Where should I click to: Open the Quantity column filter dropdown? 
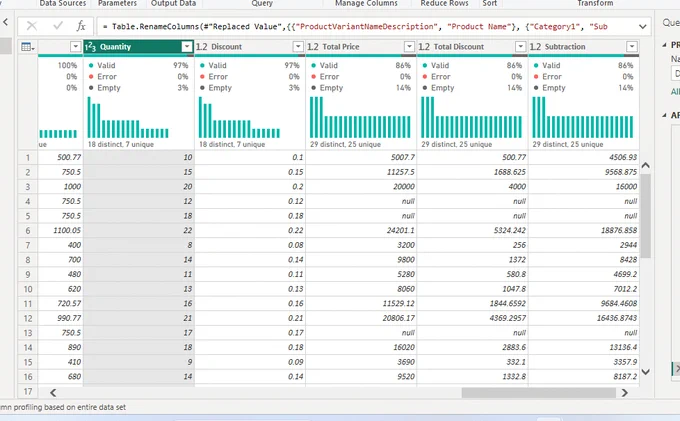[187, 46]
